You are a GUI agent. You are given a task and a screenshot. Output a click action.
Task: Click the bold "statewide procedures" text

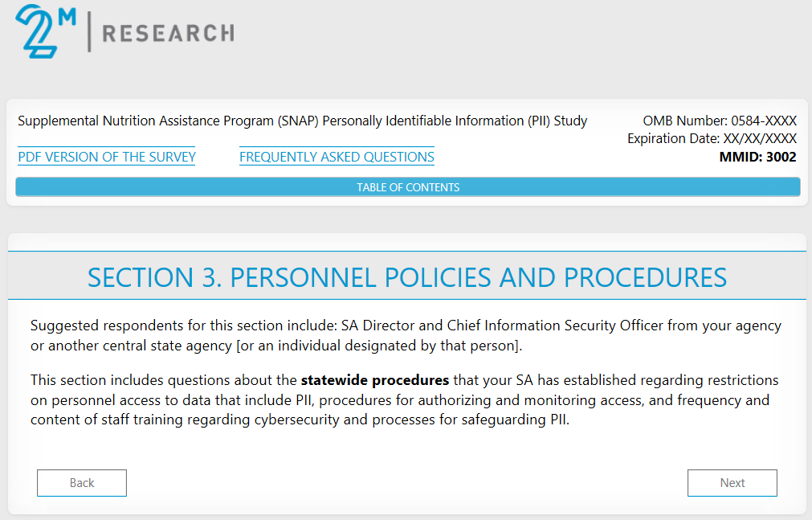(x=374, y=380)
